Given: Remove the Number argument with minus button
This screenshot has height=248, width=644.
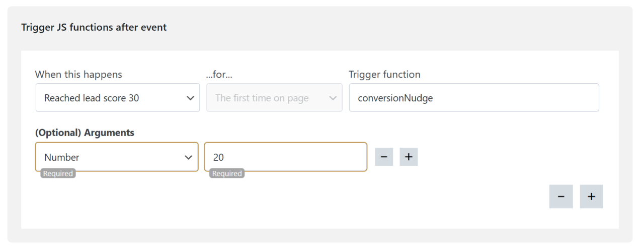Looking at the screenshot, I should 384,157.
